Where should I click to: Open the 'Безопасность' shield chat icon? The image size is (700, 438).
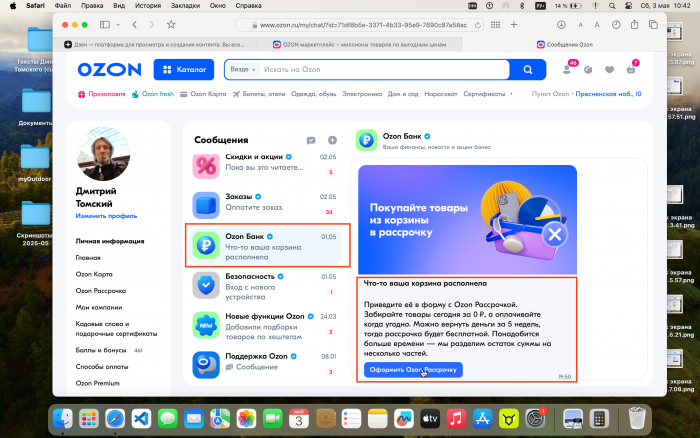coord(206,285)
